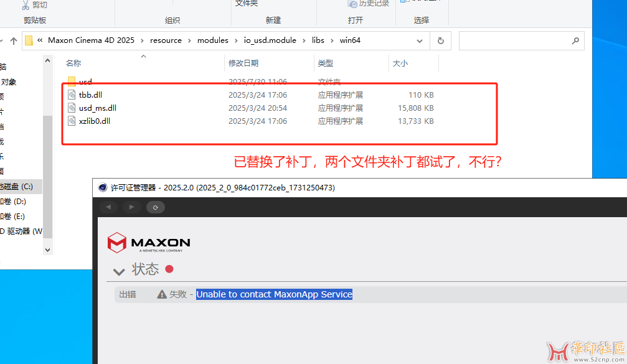627x364 pixels.
Task: Click navigation pane scrollbar up arrow
Action: (x=47, y=61)
